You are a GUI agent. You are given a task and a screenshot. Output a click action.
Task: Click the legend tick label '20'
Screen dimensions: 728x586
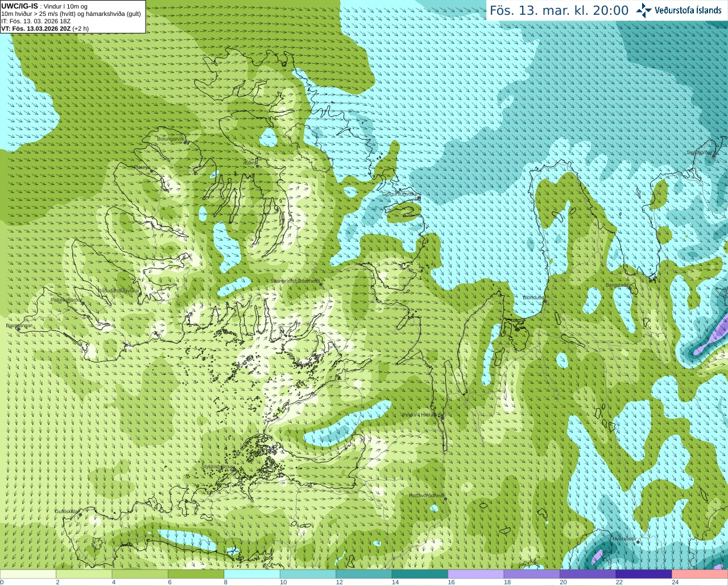[x=563, y=582]
